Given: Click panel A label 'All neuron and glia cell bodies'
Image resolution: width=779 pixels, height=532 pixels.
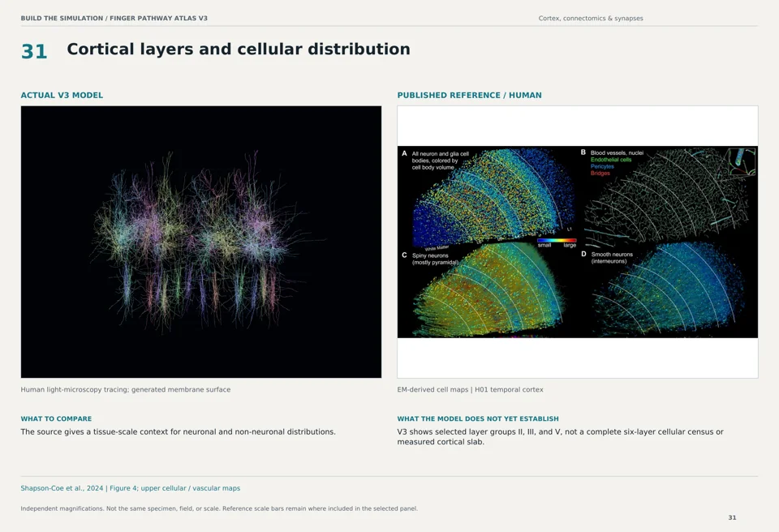Looking at the screenshot, I should pos(440,161).
